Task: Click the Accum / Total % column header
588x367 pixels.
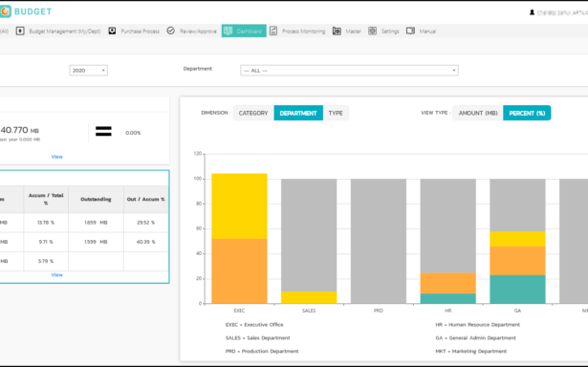Action: pyautogui.click(x=46, y=199)
